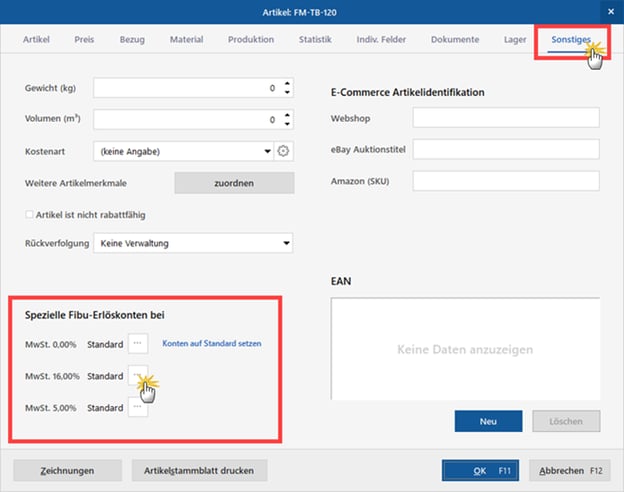Open the Rückverfolgung dropdown

pyautogui.click(x=287, y=243)
